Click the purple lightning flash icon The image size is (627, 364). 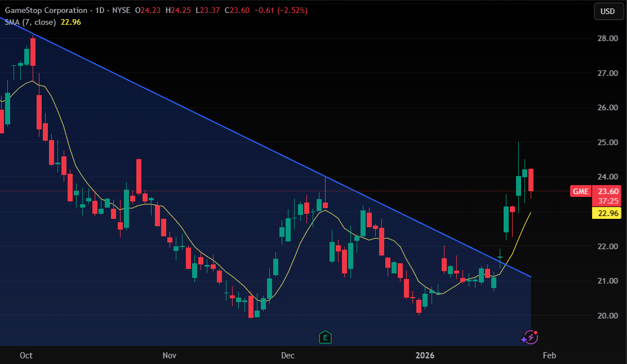[530, 337]
